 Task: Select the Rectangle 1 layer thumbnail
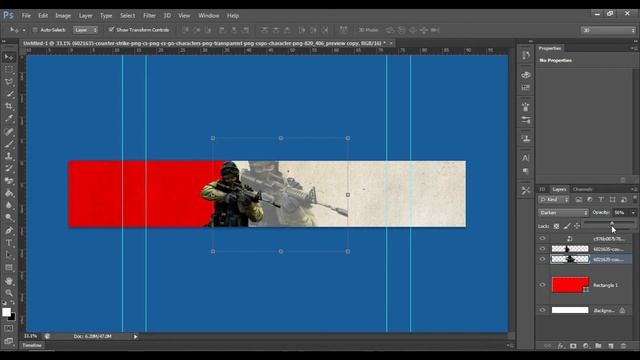[570, 285]
